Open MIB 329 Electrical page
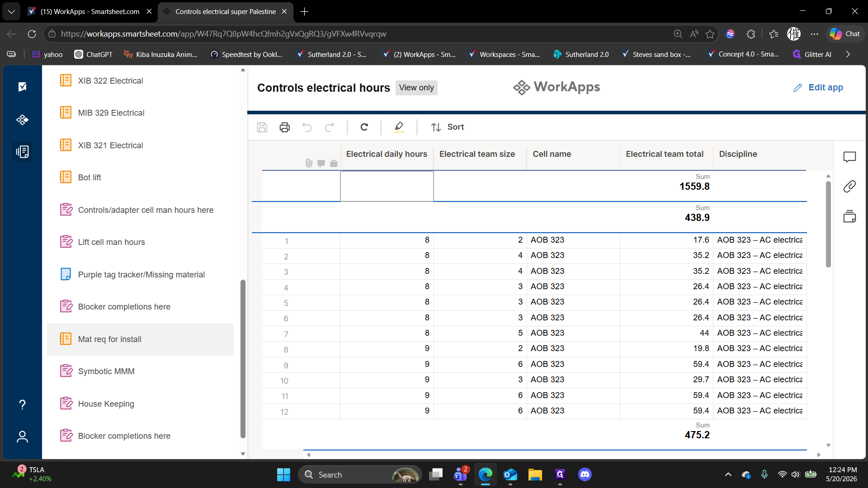This screenshot has height=488, width=868. 140,113
